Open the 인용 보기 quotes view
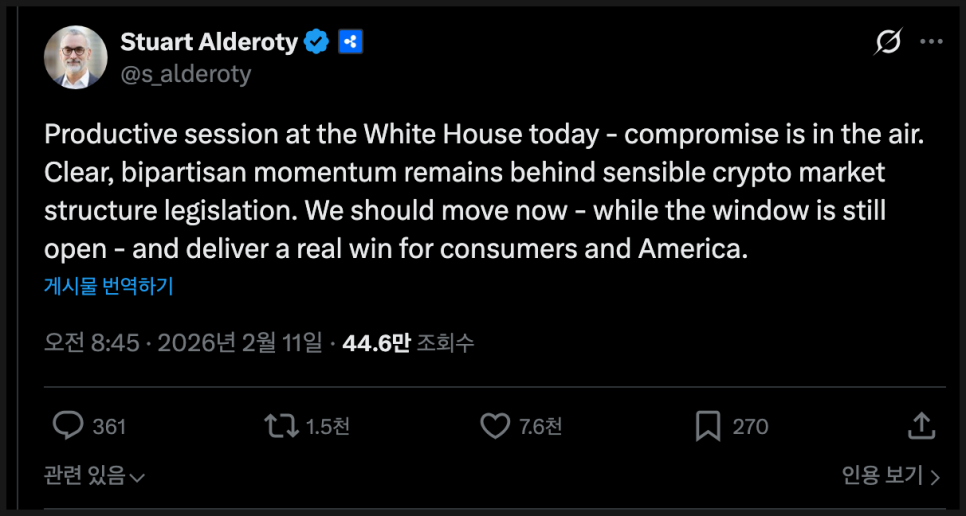The width and height of the screenshot is (966, 516). click(x=890, y=476)
